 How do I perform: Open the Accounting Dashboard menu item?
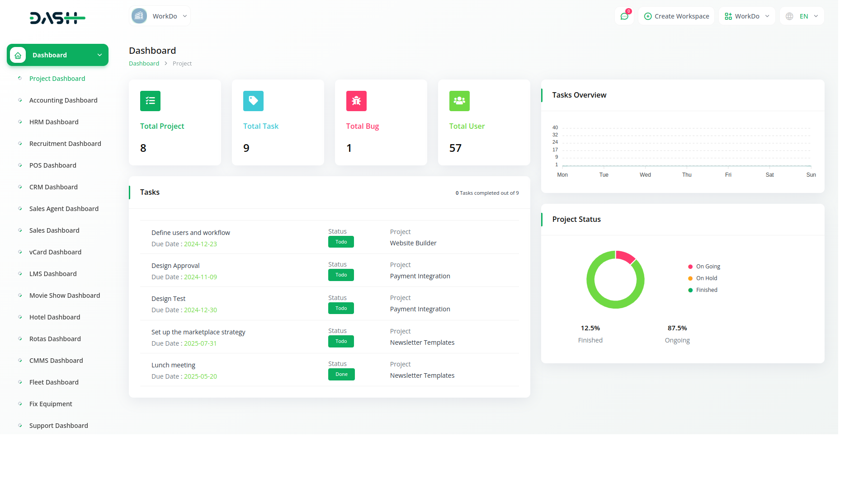pos(63,100)
